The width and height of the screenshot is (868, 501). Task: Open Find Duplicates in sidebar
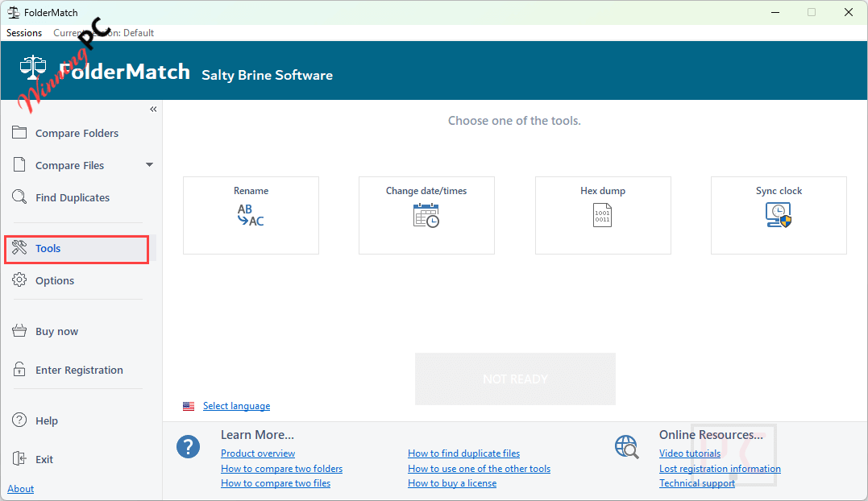[73, 197]
